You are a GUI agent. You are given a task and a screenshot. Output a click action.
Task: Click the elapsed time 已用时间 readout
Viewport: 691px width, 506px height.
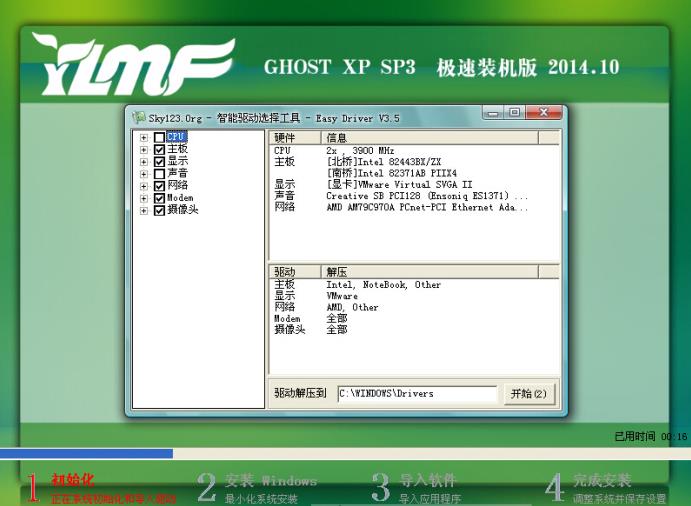click(x=651, y=436)
